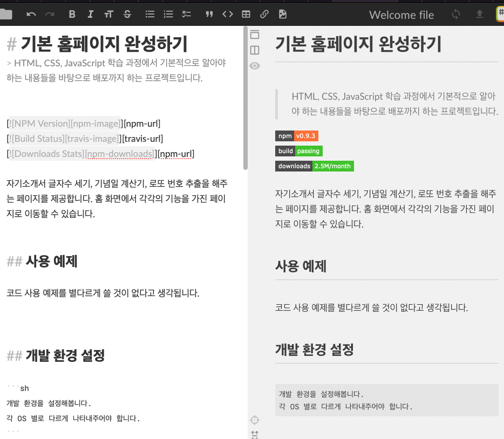Click [travis-url] text in editor

142,139
